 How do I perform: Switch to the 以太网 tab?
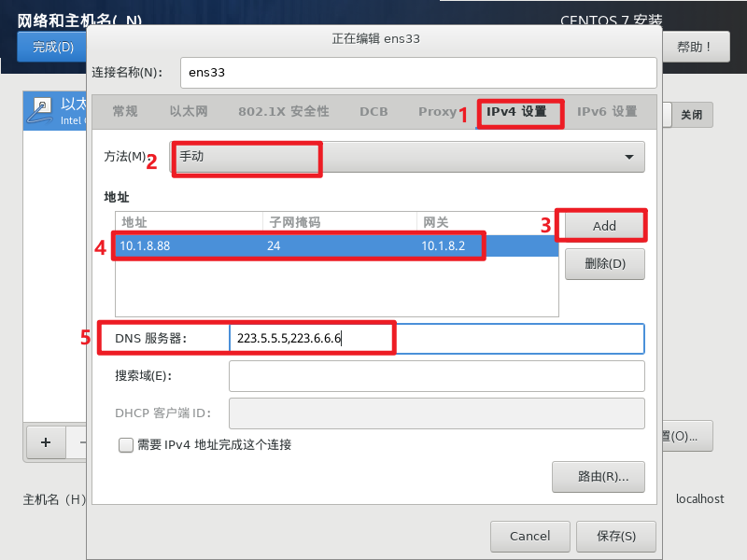point(189,111)
